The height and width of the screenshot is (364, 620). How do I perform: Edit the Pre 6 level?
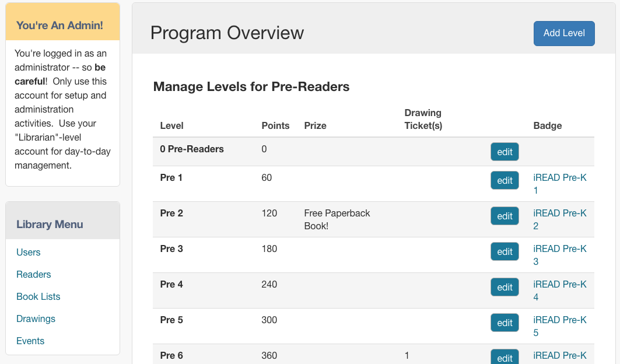505,357
